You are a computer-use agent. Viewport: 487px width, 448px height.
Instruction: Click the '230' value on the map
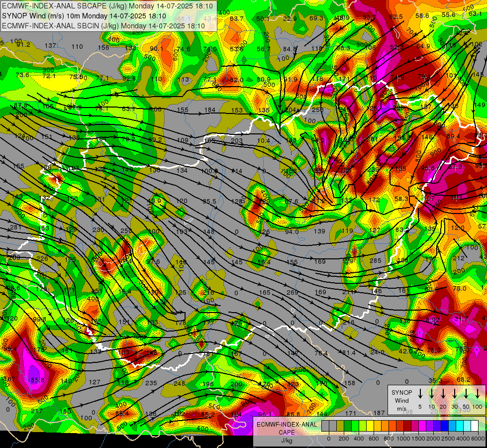[x=98, y=230]
